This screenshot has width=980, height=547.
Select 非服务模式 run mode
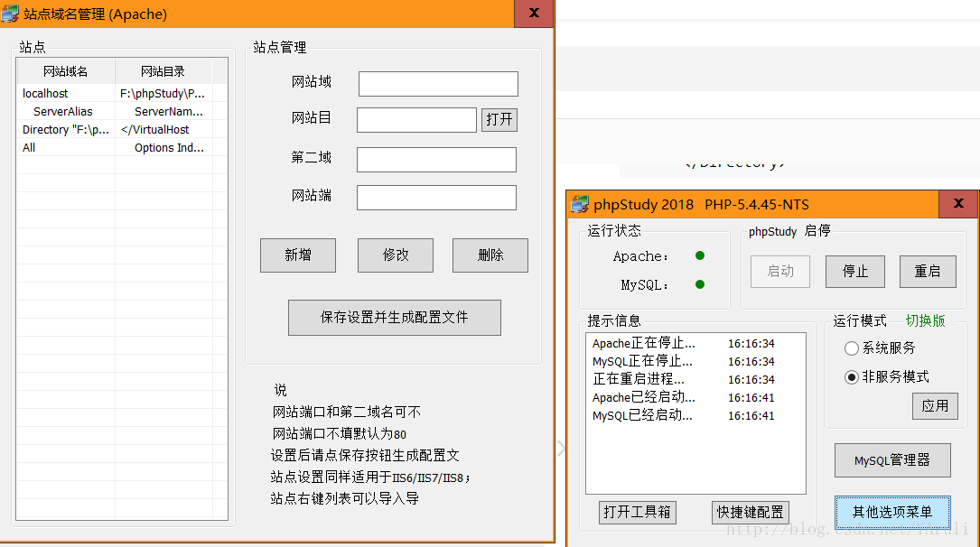click(886, 376)
